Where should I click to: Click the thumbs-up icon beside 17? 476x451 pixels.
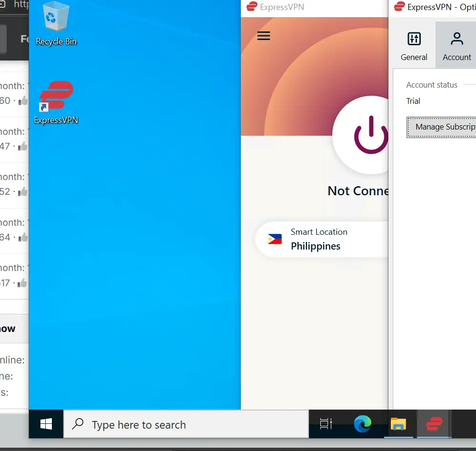pyautogui.click(x=22, y=283)
